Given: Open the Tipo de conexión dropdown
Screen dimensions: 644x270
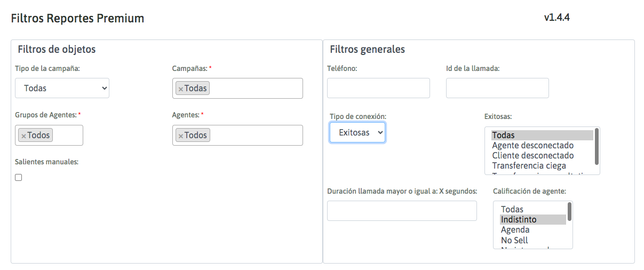Looking at the screenshot, I should click(357, 132).
